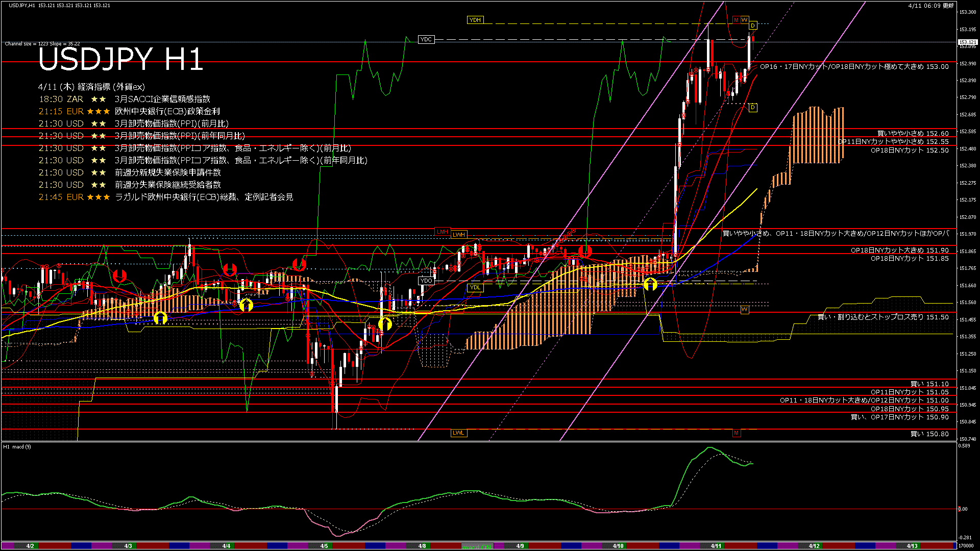Click the 4/5 date label on time axis
980x551 pixels.
tap(324, 546)
